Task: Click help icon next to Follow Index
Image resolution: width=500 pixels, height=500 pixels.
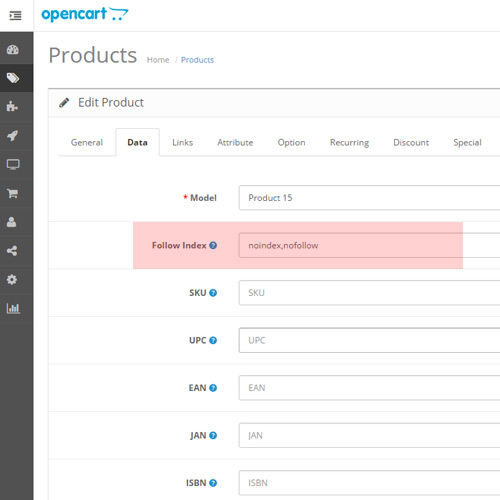Action: (213, 246)
